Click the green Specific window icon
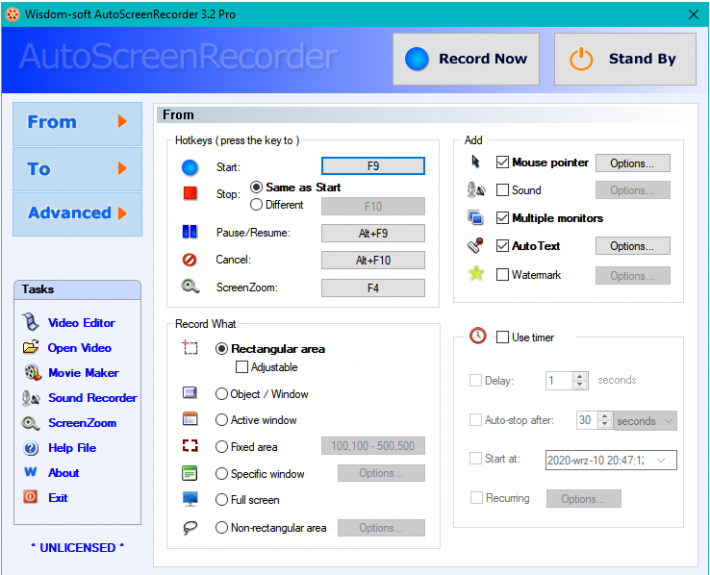710x575 pixels. pos(190,473)
